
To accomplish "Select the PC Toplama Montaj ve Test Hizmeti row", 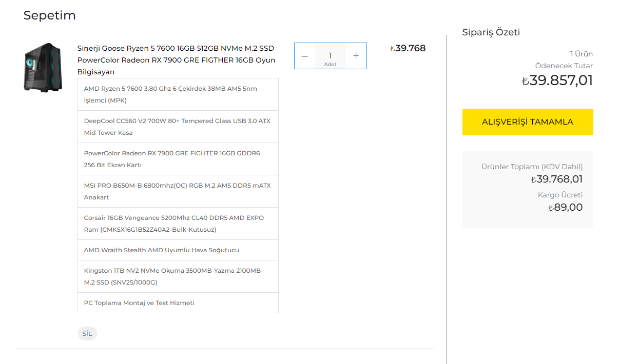I will 178,303.
